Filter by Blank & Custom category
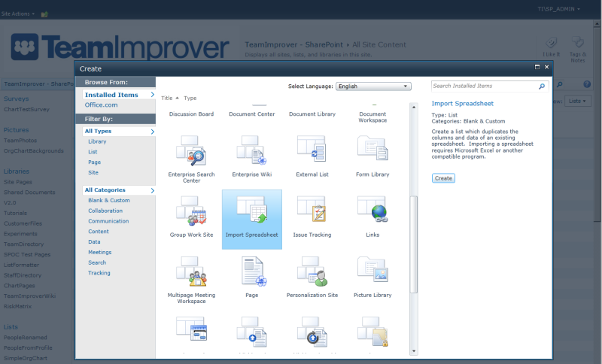Viewport: 602px width, 364px height. click(x=109, y=200)
